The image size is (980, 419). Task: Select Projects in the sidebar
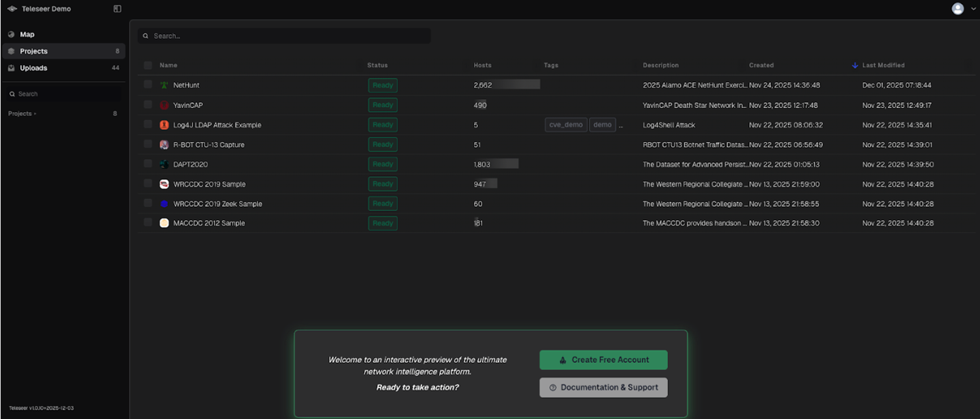point(63,51)
